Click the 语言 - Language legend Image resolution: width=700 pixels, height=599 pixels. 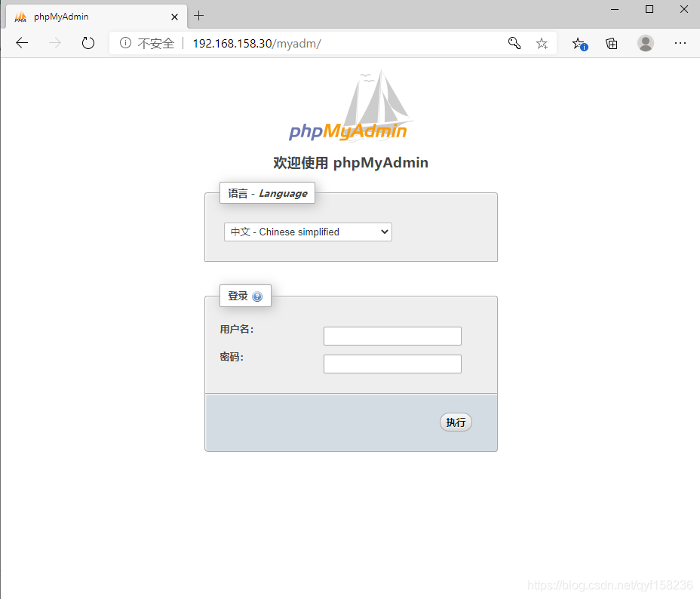click(x=268, y=193)
